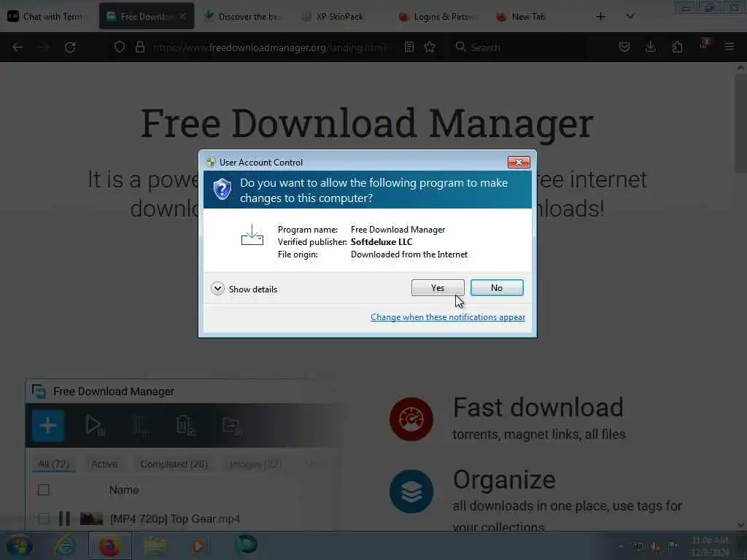Screen dimensions: 747x560
Task: Click the Firefox taskbar icon
Action: (109, 545)
